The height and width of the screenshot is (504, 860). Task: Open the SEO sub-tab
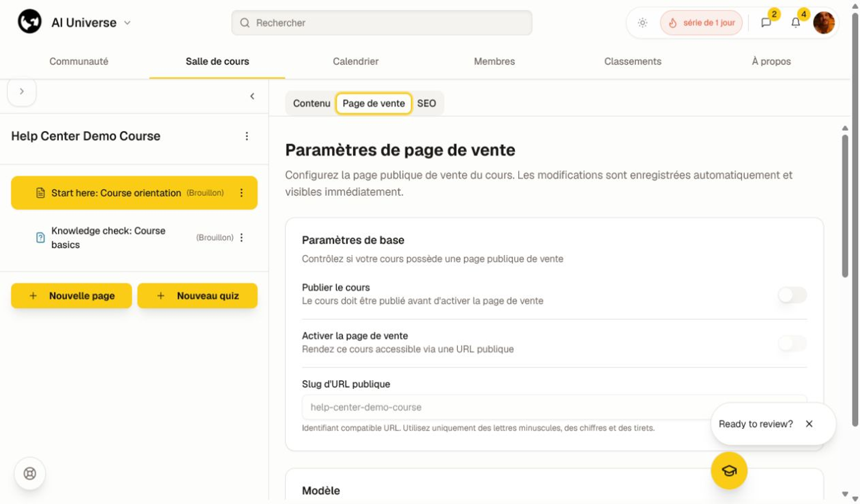point(426,103)
